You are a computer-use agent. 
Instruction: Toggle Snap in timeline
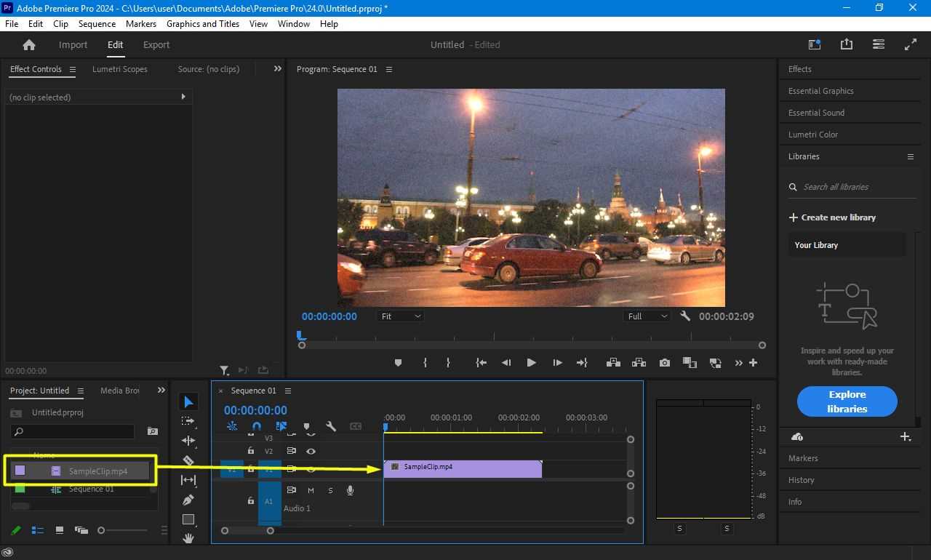click(x=256, y=426)
